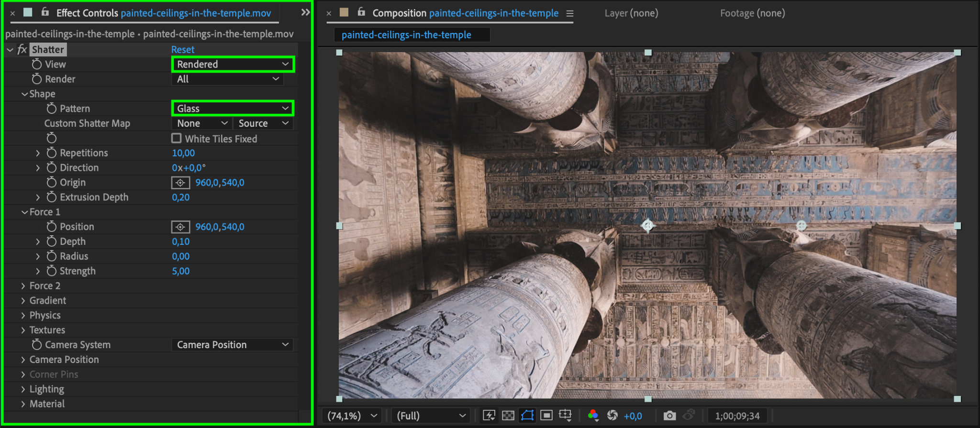Toggle the View property stopwatch
Screen dimensions: 980x428
coord(37,64)
